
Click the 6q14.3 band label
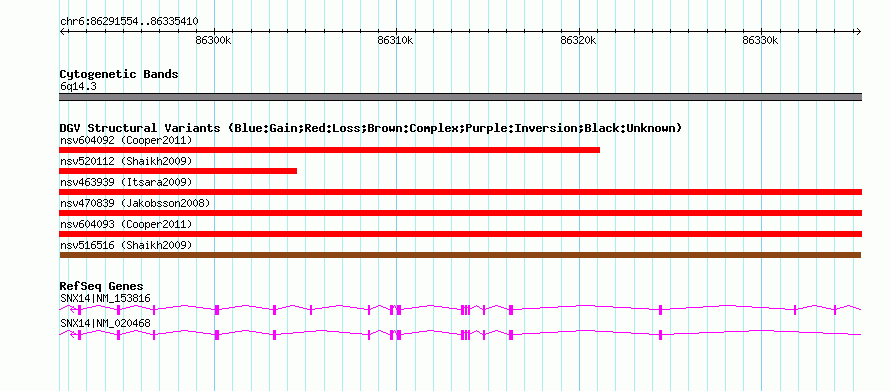pyautogui.click(x=79, y=87)
